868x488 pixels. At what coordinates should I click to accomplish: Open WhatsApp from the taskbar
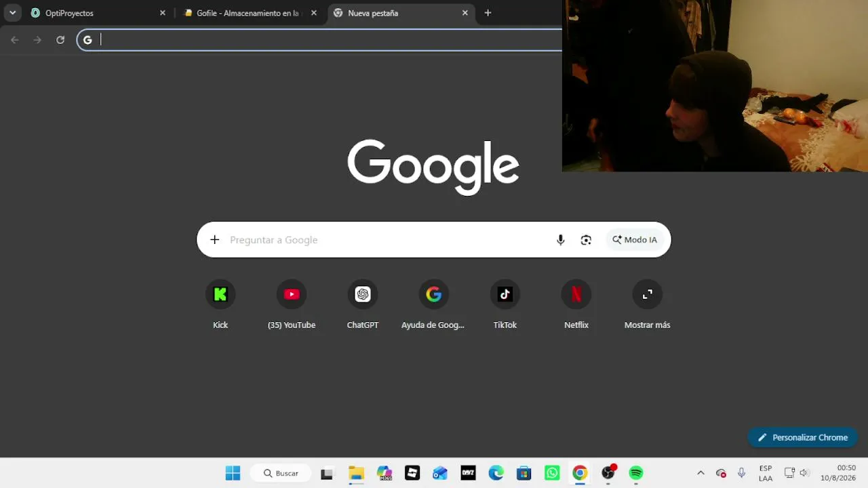point(552,473)
